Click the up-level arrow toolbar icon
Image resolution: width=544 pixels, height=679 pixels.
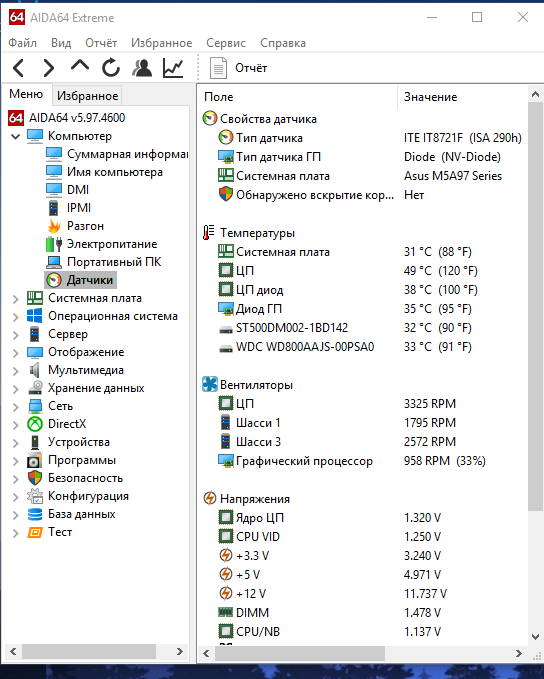[80, 66]
